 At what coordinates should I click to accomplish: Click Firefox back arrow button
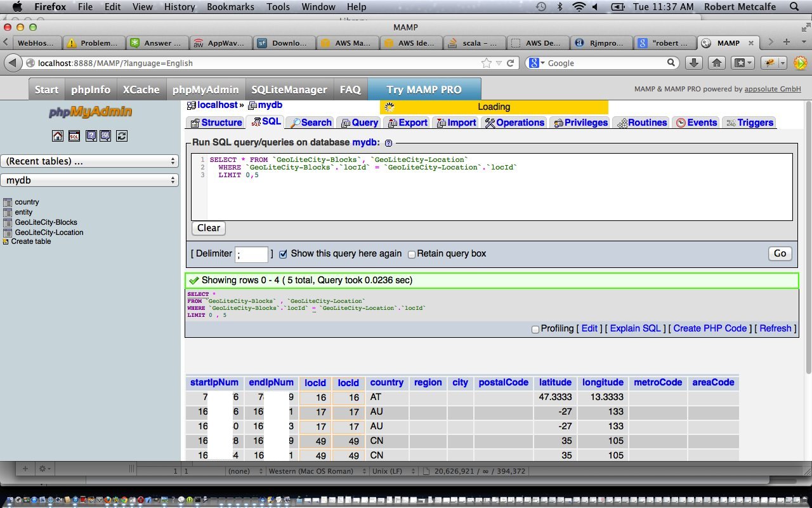point(13,63)
